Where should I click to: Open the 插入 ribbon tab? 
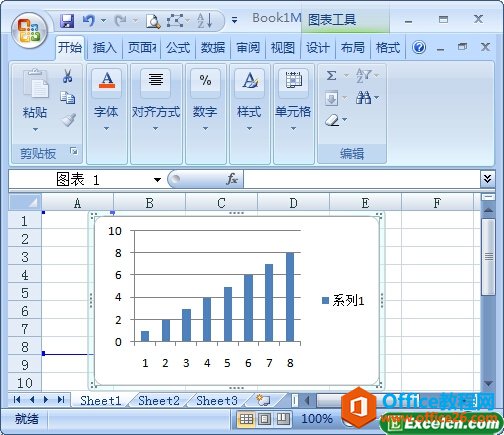[104, 48]
